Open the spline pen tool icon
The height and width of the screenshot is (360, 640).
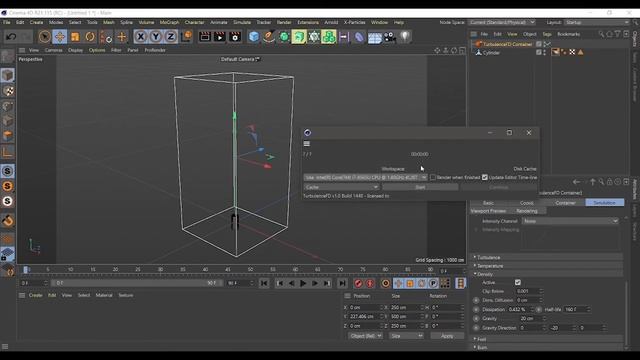point(269,37)
